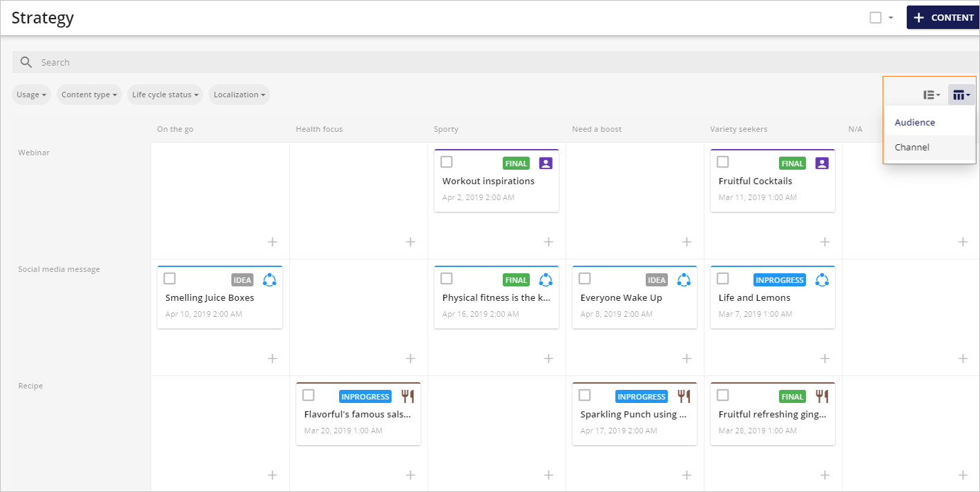This screenshot has width=980, height=492.
Task: Open the Localization filter dropdown
Action: (x=239, y=95)
